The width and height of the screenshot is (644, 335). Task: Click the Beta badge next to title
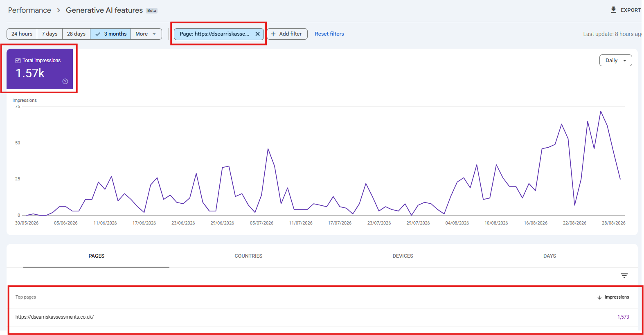[x=152, y=11]
